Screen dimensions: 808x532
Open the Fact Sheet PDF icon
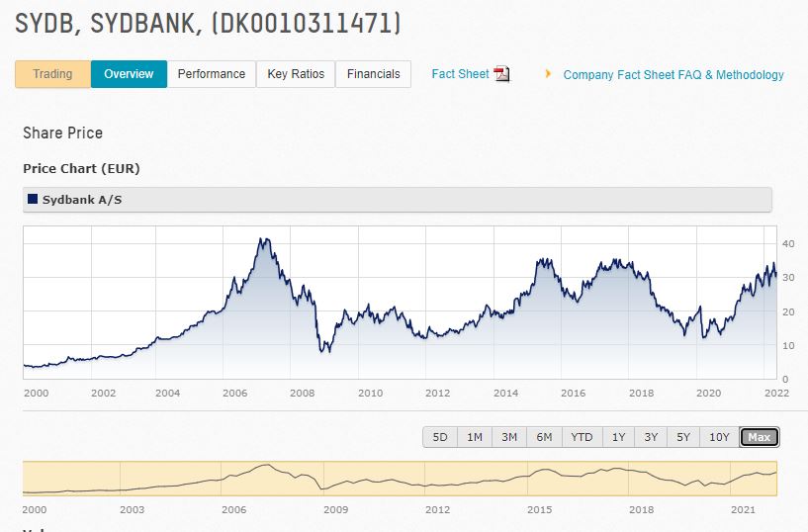(x=501, y=74)
